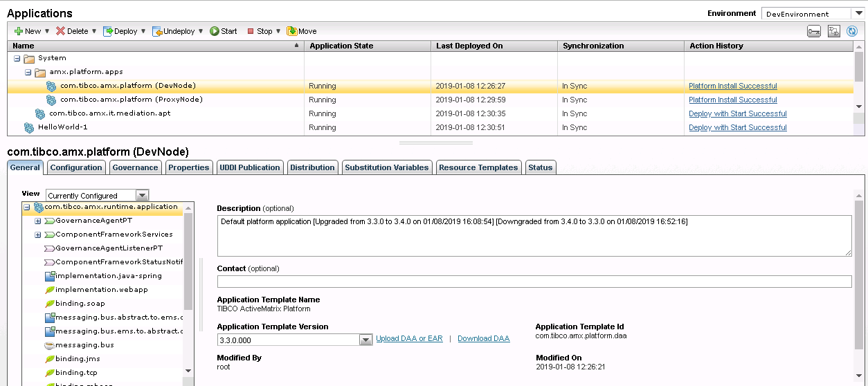This screenshot has width=868, height=386.
Task: Open the Properties tab
Action: [188, 167]
